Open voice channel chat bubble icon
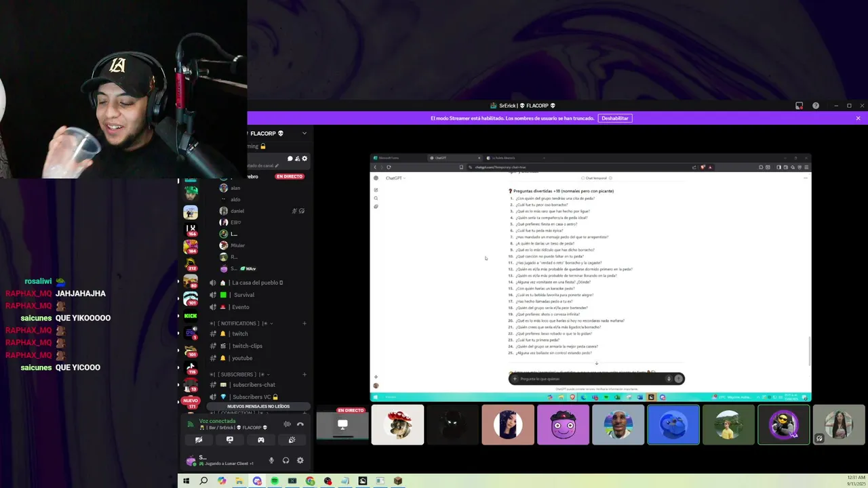The image size is (868, 488). click(290, 159)
